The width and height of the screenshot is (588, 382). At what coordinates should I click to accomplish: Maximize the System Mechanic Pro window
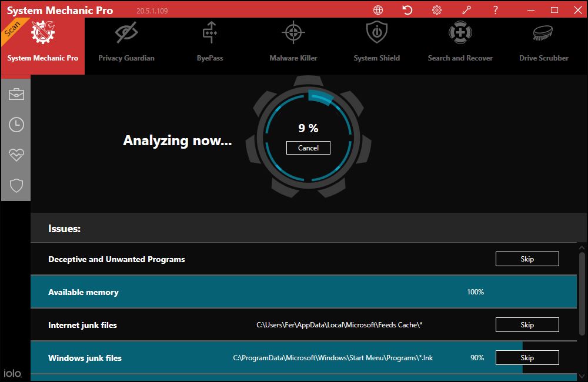coord(554,10)
